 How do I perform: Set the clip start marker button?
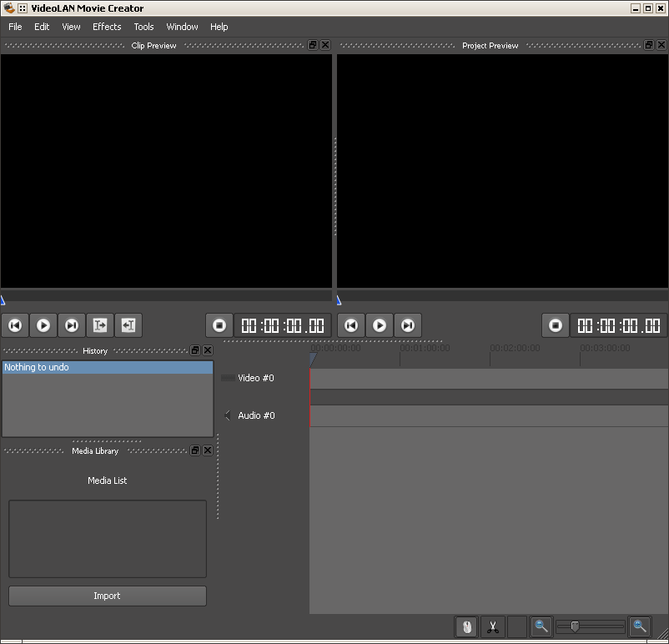pos(100,325)
